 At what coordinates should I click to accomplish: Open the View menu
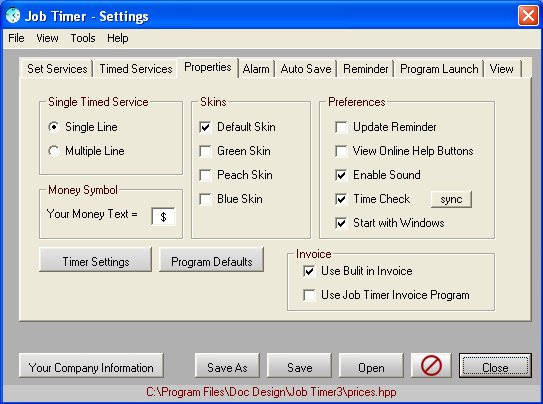coord(47,38)
